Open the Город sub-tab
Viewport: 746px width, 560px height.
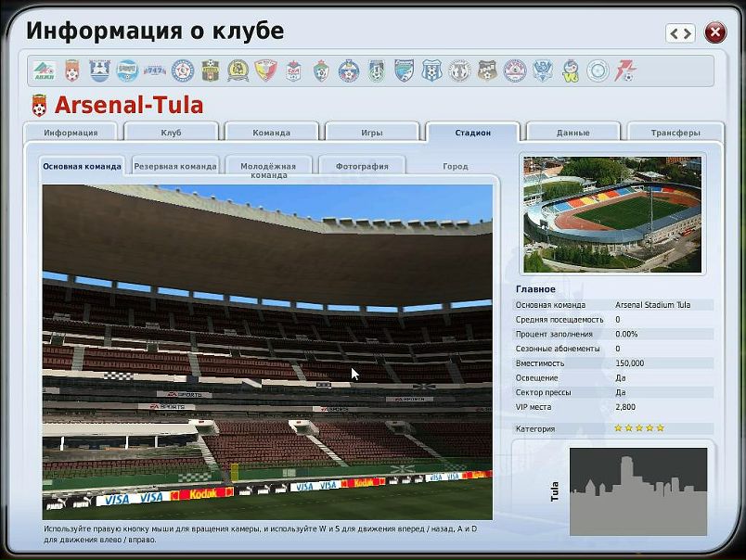point(455,167)
